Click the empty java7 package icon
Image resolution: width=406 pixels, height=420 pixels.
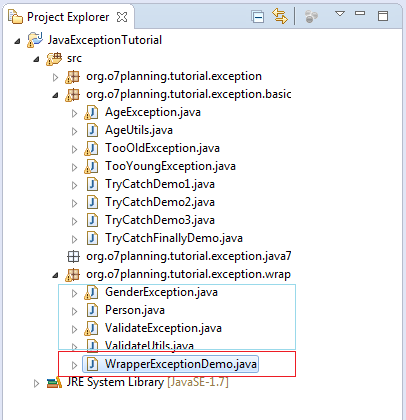[x=73, y=256]
